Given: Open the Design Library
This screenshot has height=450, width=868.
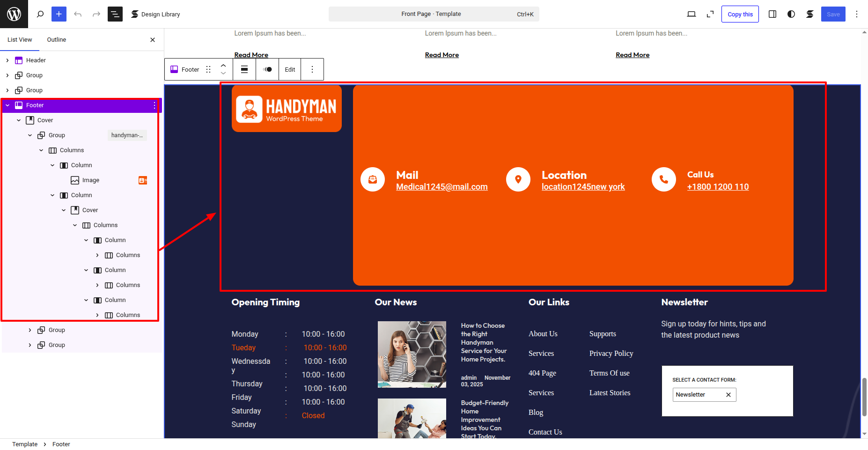Looking at the screenshot, I should 155,14.
